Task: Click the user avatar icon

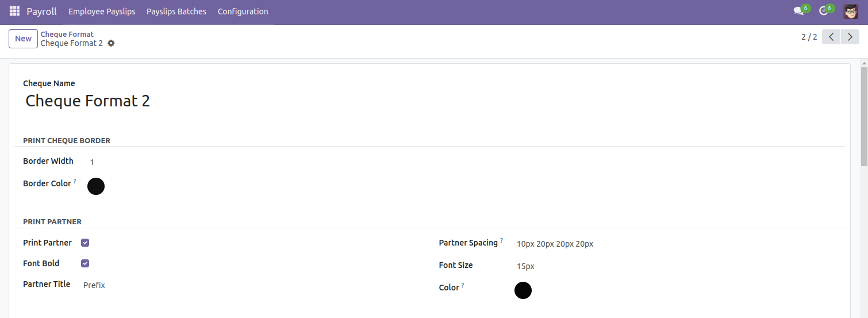Action: click(851, 12)
